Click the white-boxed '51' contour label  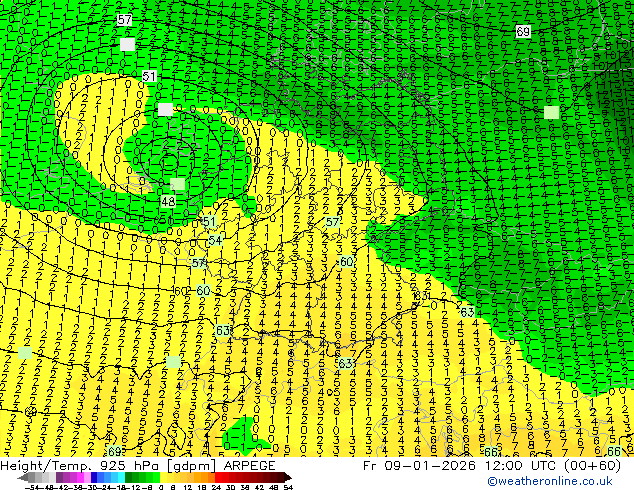[149, 76]
